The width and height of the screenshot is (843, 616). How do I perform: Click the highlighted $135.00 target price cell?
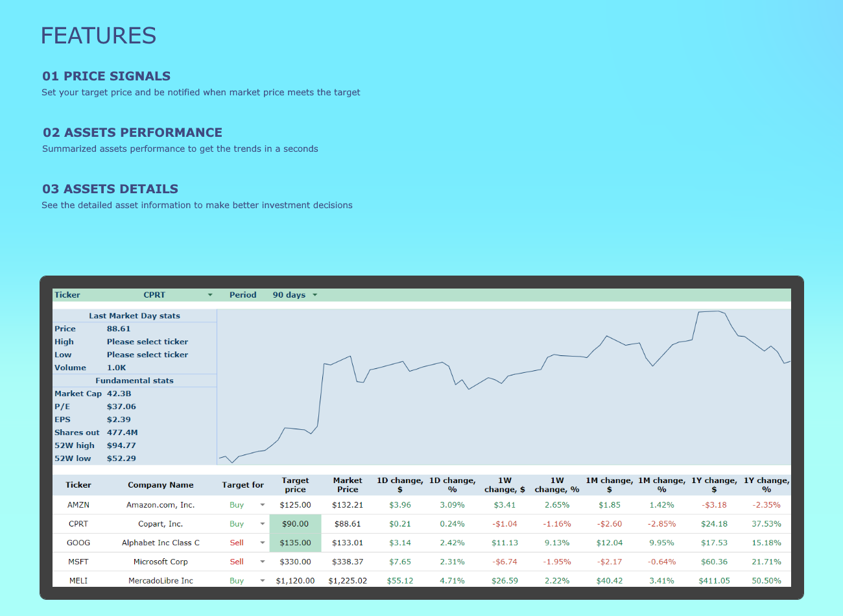295,543
